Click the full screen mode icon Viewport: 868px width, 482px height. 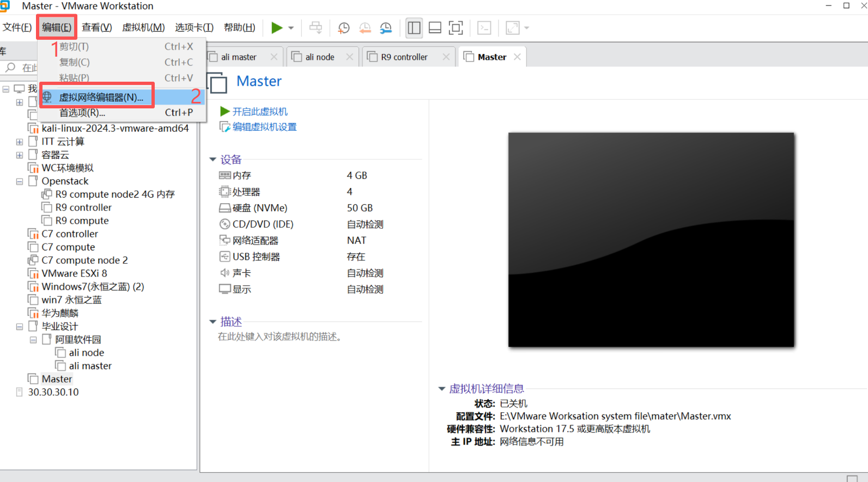pos(456,28)
